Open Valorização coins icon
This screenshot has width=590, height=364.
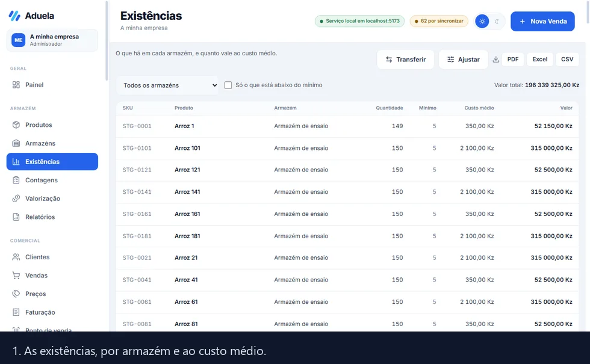click(16, 199)
